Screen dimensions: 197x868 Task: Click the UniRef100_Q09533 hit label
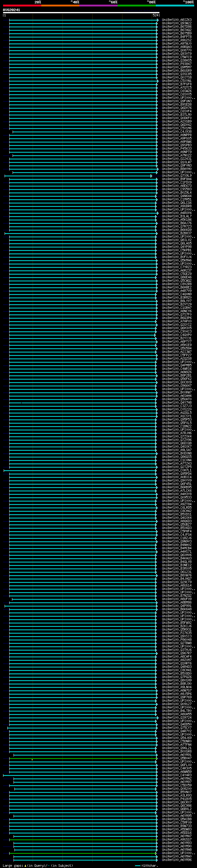[x=177, y=497]
